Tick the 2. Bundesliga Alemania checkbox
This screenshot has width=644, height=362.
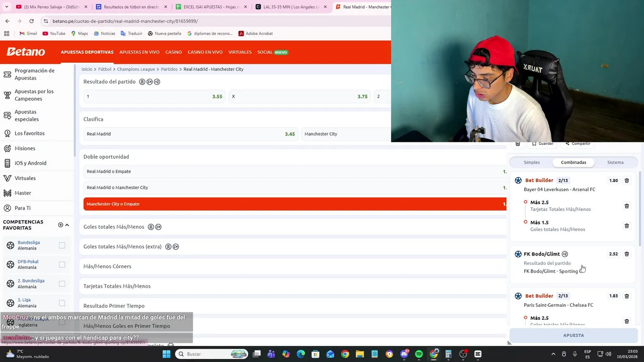62,284
